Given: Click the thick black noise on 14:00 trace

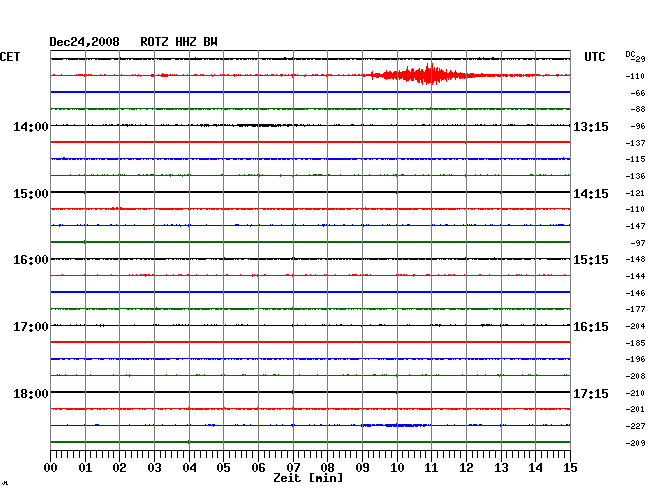Looking at the screenshot, I should pos(257,125).
